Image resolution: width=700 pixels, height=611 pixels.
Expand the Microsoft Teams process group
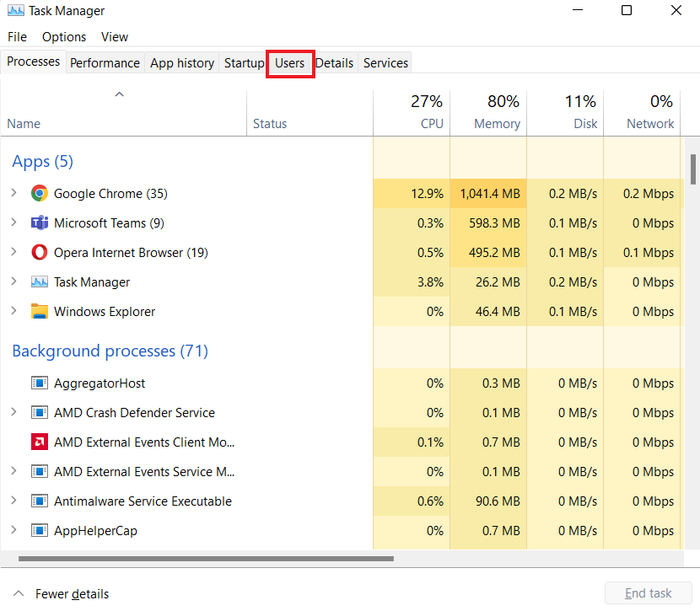(x=13, y=222)
